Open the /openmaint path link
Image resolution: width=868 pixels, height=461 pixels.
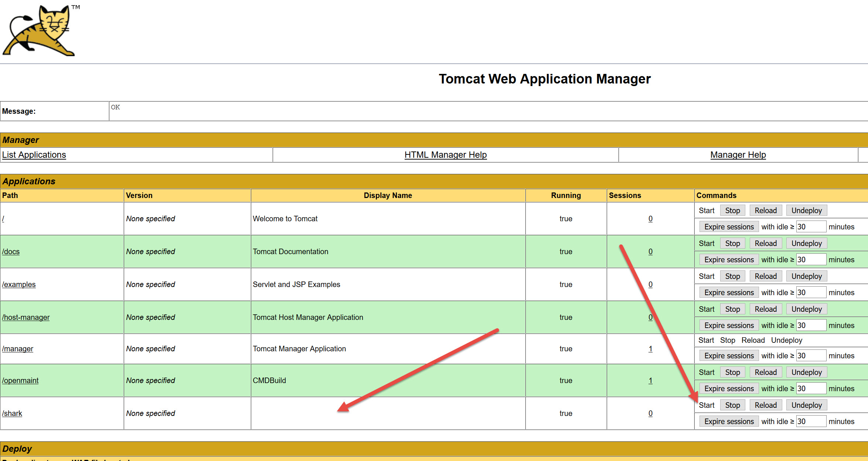tap(20, 380)
